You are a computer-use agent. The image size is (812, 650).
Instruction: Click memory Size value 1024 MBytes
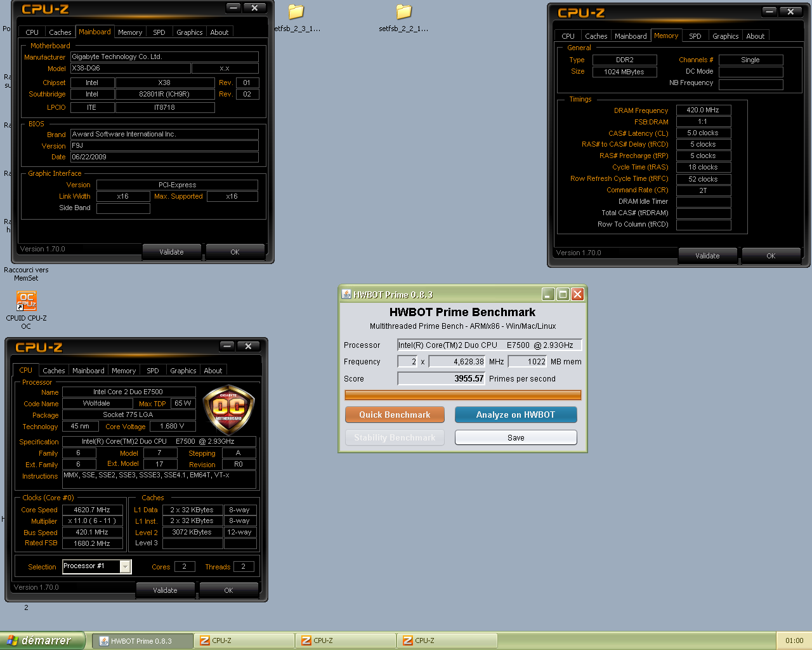click(624, 72)
